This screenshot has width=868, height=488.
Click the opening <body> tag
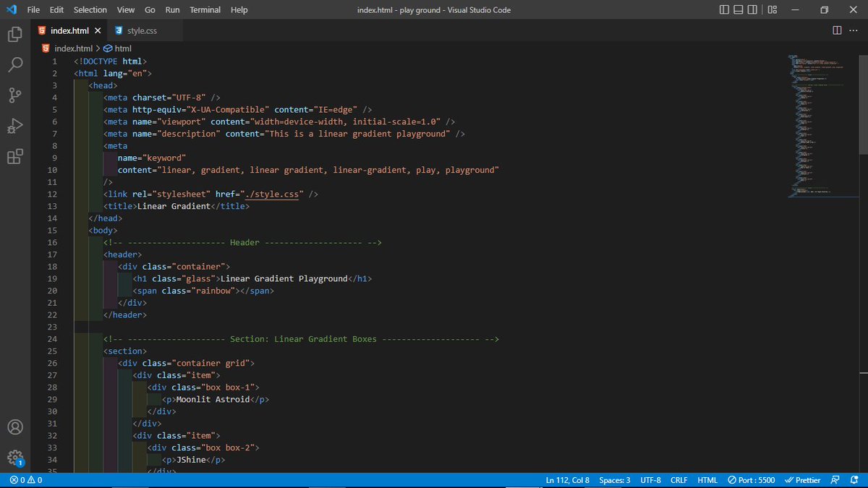(103, 230)
